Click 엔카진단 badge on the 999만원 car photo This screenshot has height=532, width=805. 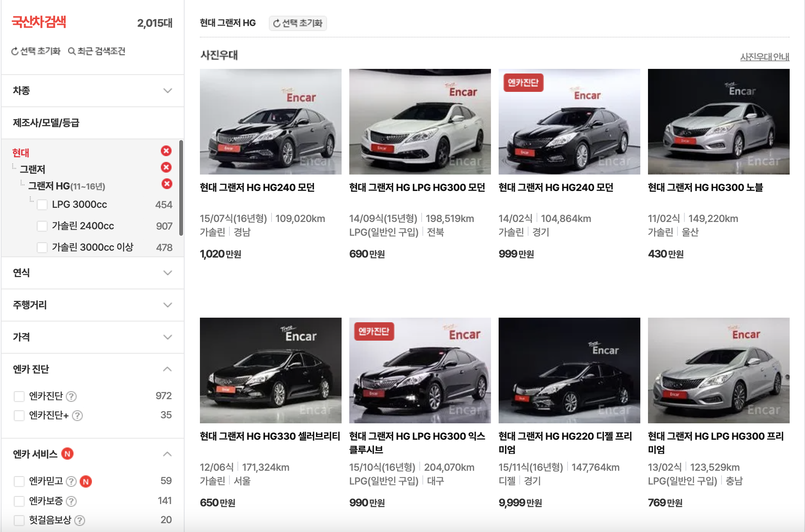(x=523, y=83)
